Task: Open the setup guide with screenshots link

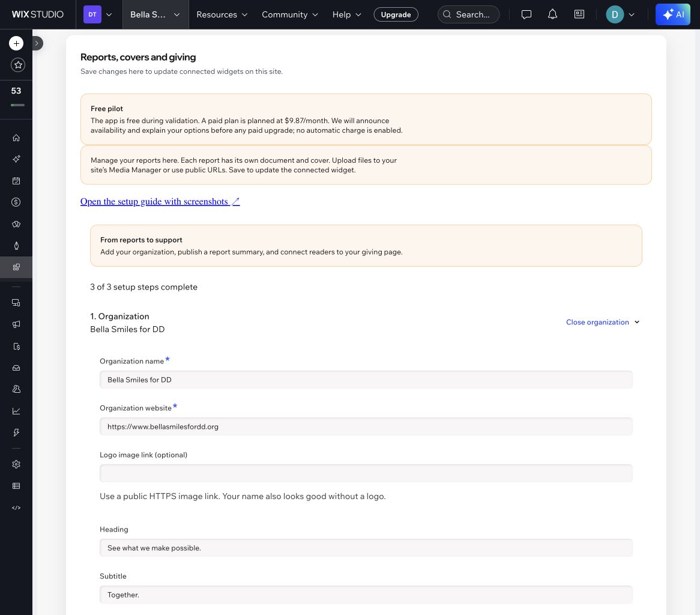Action: [x=160, y=201]
